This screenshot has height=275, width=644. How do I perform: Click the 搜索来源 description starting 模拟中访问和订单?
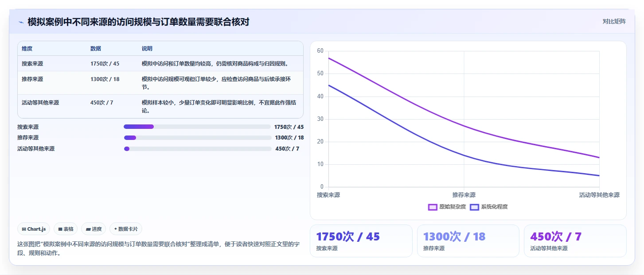point(215,64)
